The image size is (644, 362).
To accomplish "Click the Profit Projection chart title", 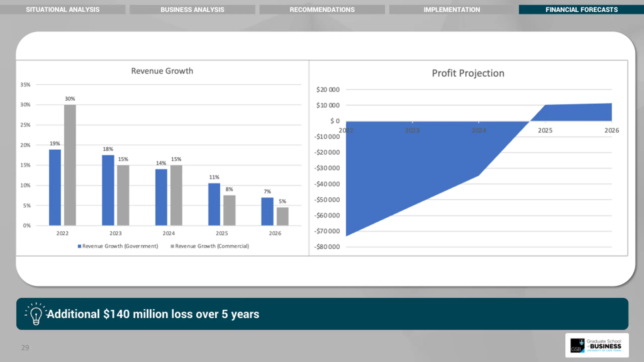I will pyautogui.click(x=468, y=73).
